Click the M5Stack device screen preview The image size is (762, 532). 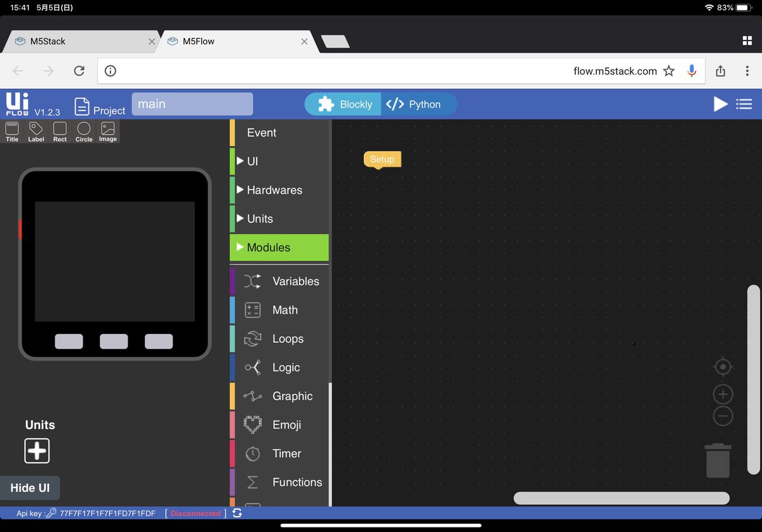(x=115, y=262)
